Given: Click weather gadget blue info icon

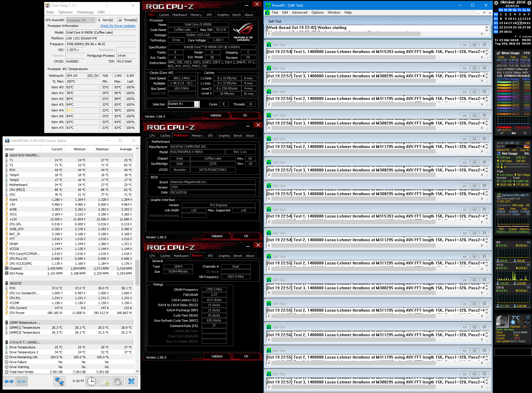Looking at the screenshot, I should [x=513, y=322].
